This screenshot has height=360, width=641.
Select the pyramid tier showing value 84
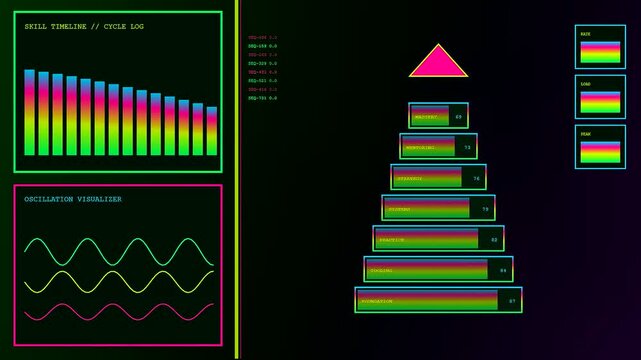[438, 269]
